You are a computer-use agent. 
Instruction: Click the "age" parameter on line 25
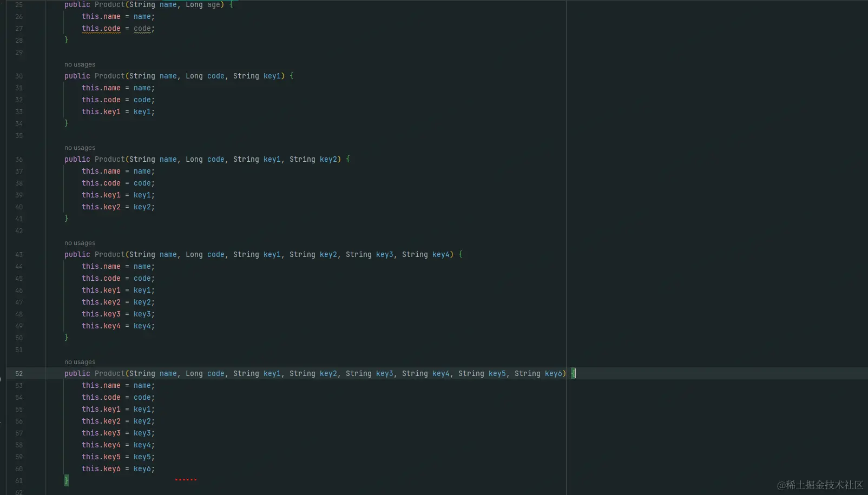[x=213, y=5]
